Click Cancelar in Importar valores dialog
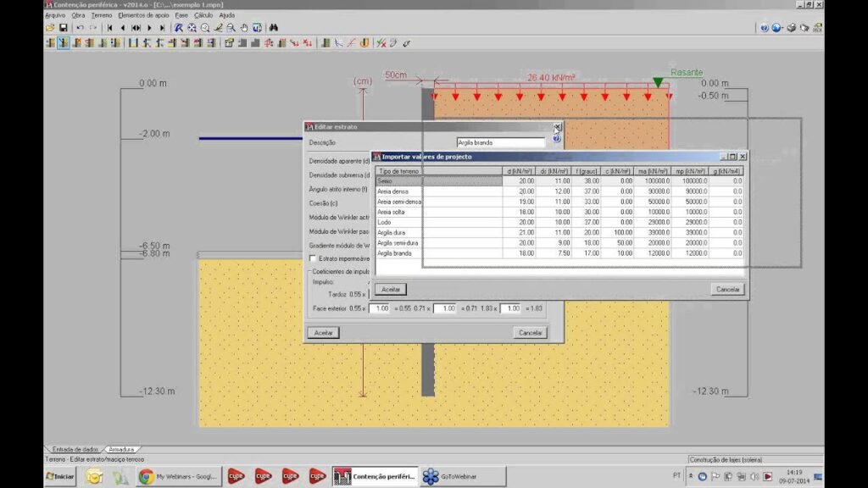Image resolution: width=868 pixels, height=488 pixels. click(x=728, y=289)
